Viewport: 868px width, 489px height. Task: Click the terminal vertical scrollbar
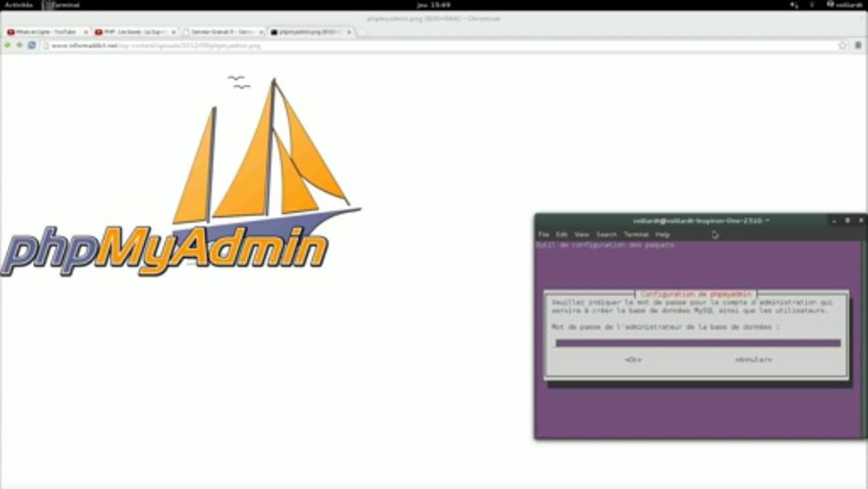pos(864,338)
